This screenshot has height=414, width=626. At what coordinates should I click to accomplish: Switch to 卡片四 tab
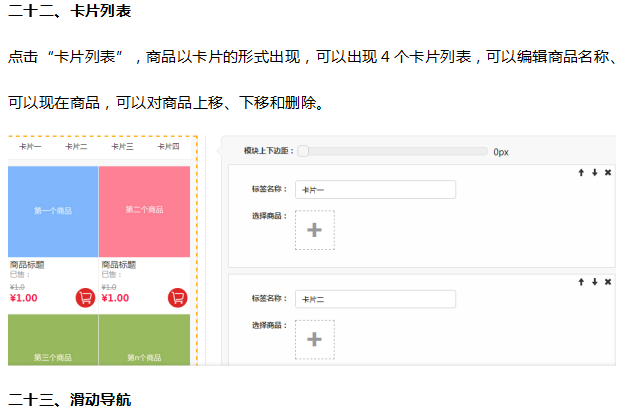[168, 146]
